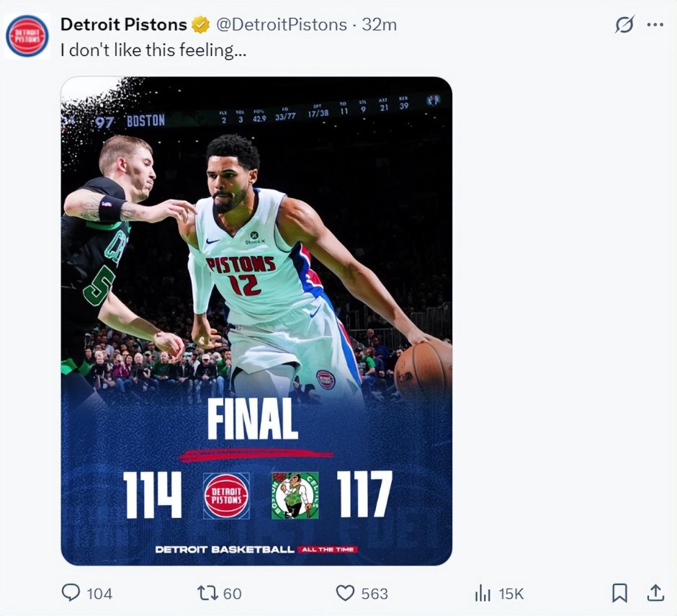
Task: Click the 15K view count
Action: (511, 594)
